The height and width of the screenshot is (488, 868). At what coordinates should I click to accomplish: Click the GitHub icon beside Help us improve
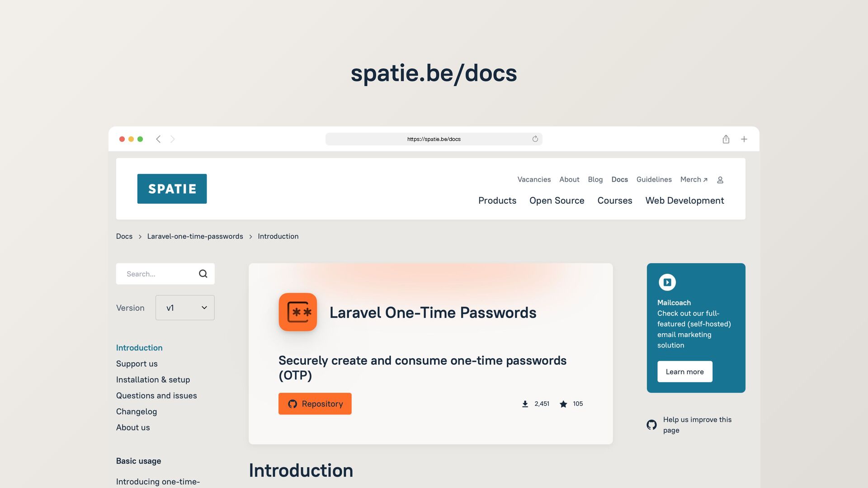(651, 425)
